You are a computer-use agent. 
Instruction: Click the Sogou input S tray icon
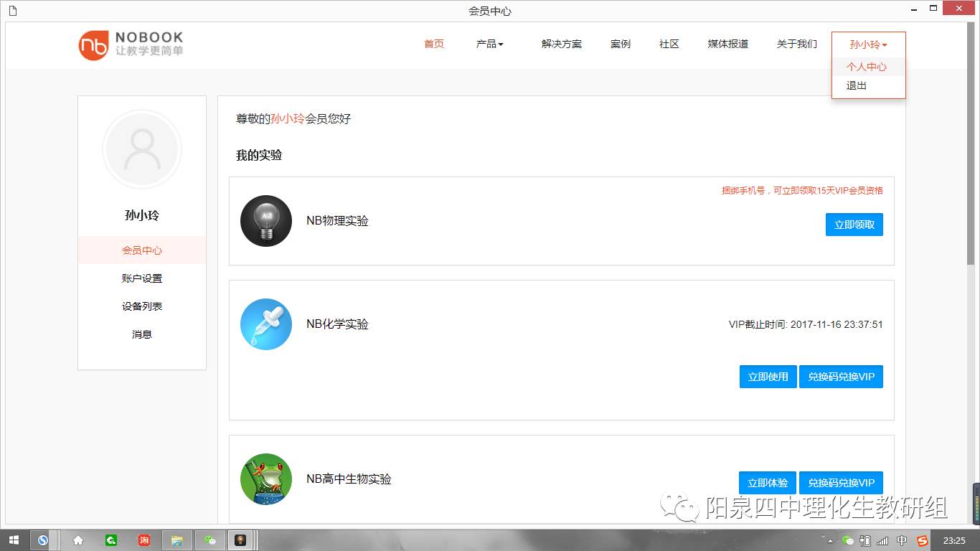[x=923, y=541]
